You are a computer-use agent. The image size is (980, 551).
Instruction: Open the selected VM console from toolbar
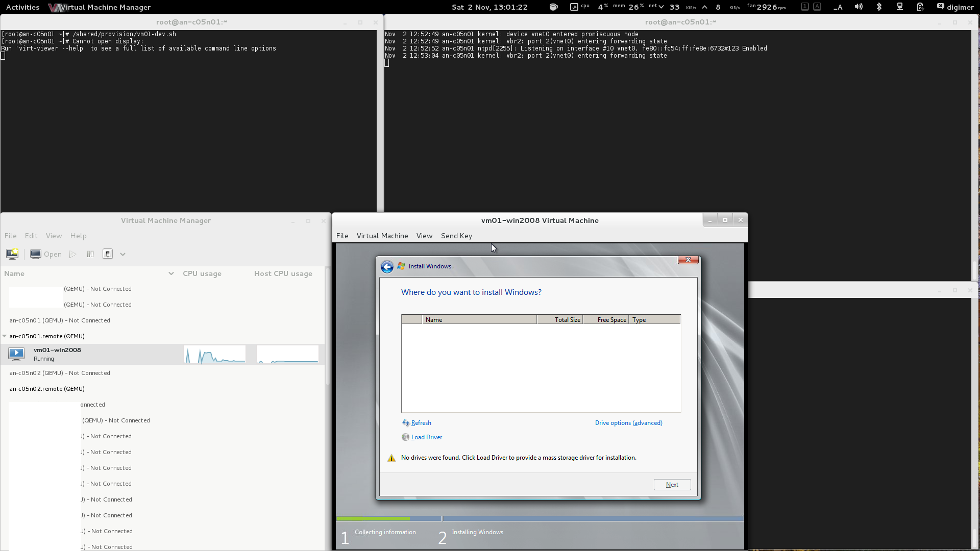coord(46,254)
